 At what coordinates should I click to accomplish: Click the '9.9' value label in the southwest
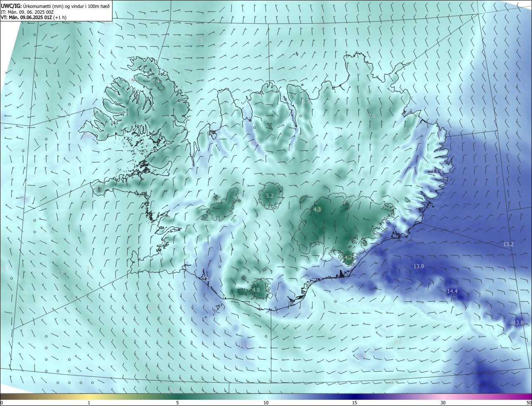click(x=90, y=268)
